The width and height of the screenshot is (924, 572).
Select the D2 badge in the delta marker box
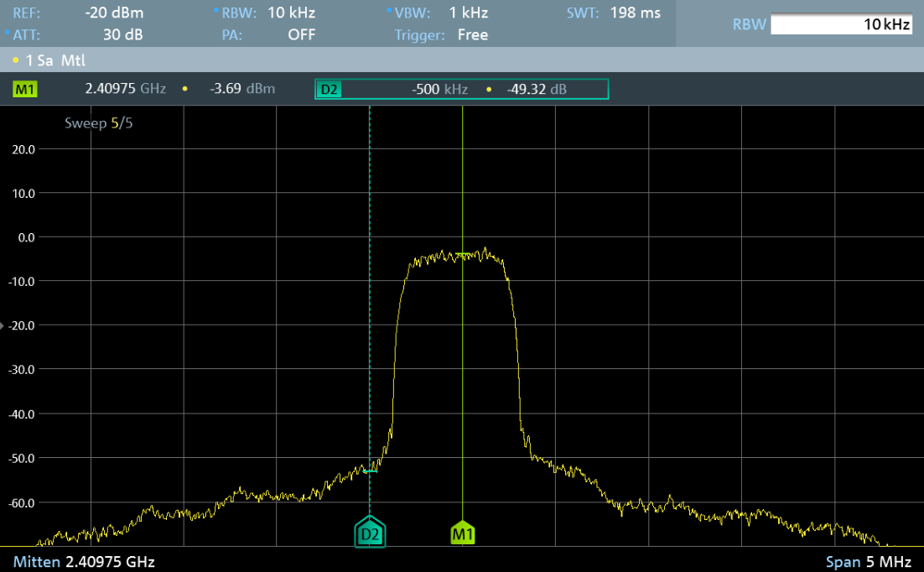330,90
